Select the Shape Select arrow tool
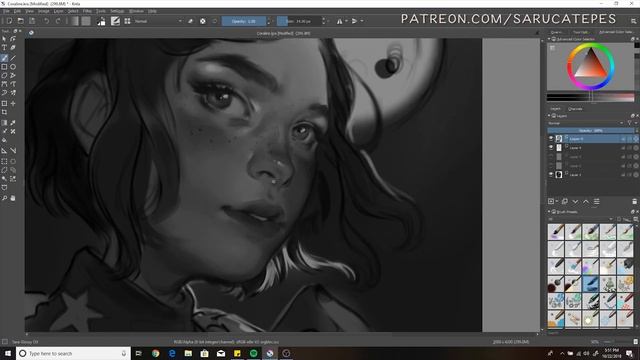Image resolution: width=640 pixels, height=360 pixels. pyautogui.click(x=4, y=39)
